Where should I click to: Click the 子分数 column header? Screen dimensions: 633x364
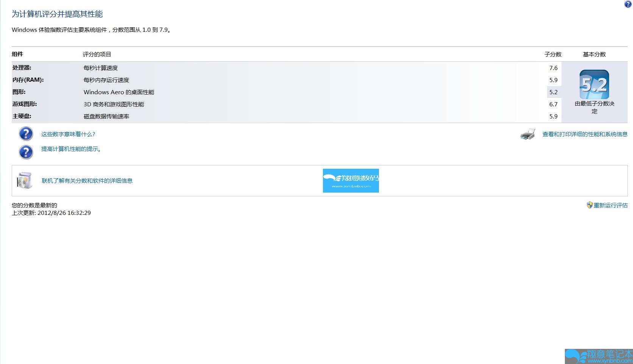click(x=553, y=54)
